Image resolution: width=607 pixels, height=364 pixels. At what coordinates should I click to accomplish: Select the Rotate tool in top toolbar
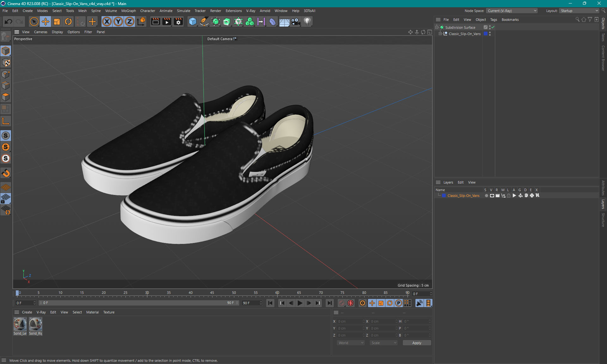68,21
